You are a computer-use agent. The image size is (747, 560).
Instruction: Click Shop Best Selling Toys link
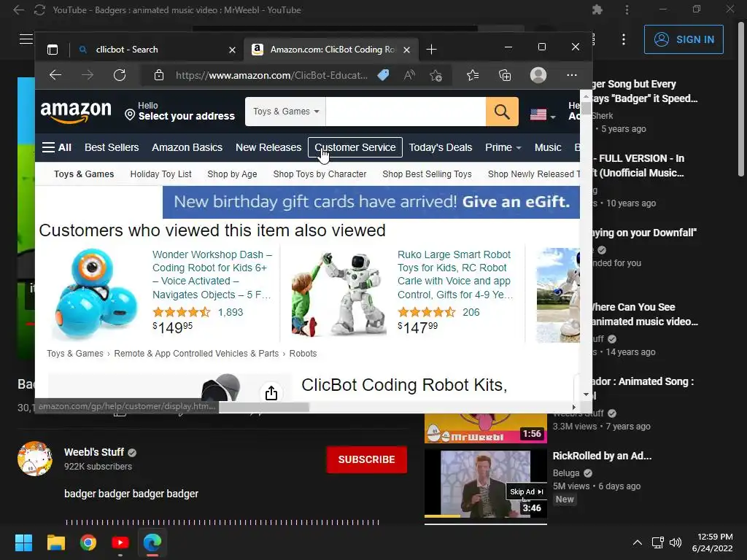pyautogui.click(x=427, y=174)
